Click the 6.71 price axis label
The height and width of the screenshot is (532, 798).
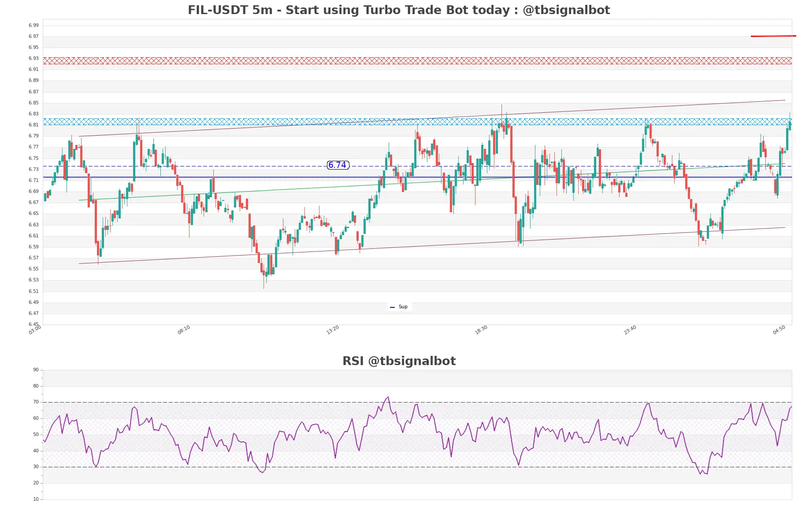(x=33, y=181)
